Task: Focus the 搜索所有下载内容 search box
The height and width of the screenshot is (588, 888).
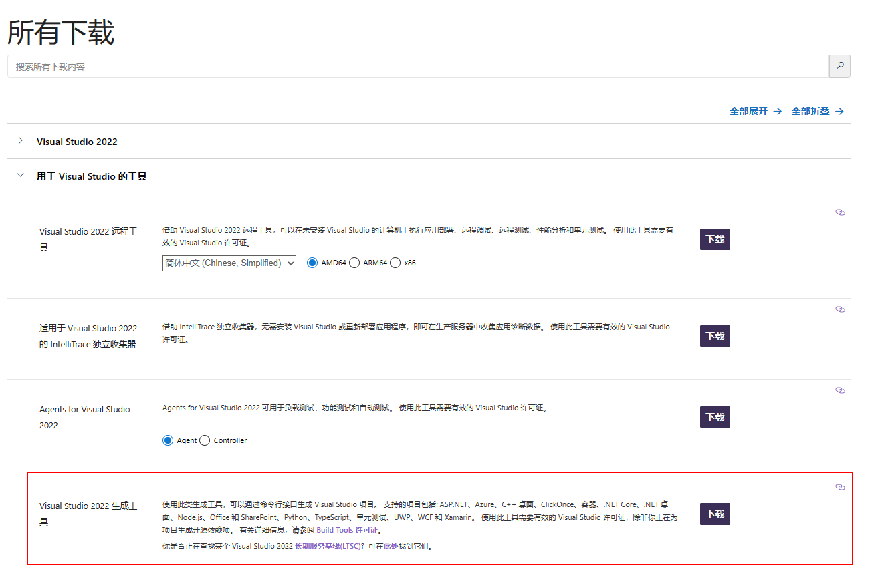Action: 418,66
